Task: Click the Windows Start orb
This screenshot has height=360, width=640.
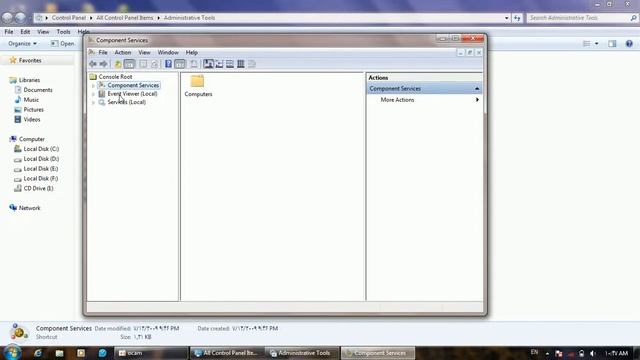Action: (x=12, y=352)
